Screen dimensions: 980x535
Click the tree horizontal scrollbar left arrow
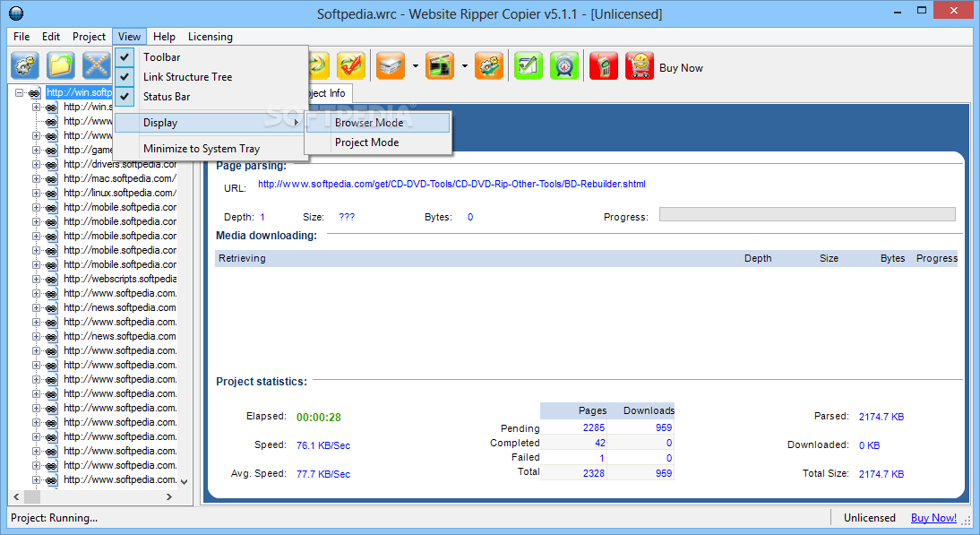16,496
